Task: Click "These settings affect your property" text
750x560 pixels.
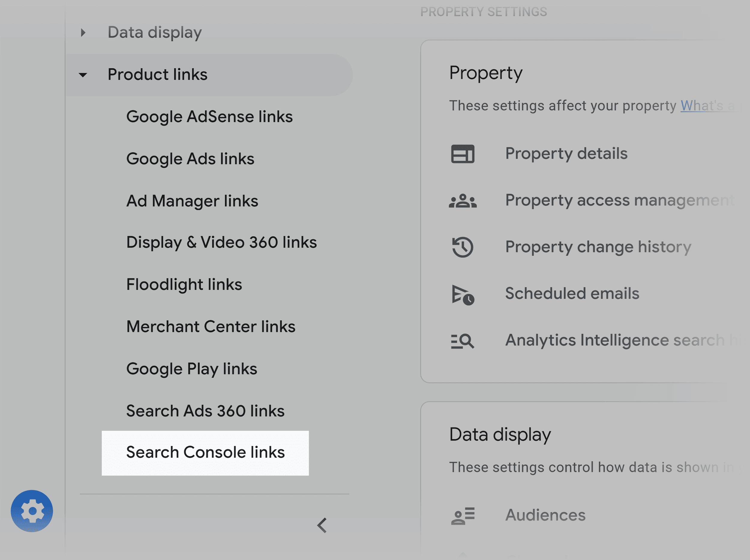Action: coord(563,106)
